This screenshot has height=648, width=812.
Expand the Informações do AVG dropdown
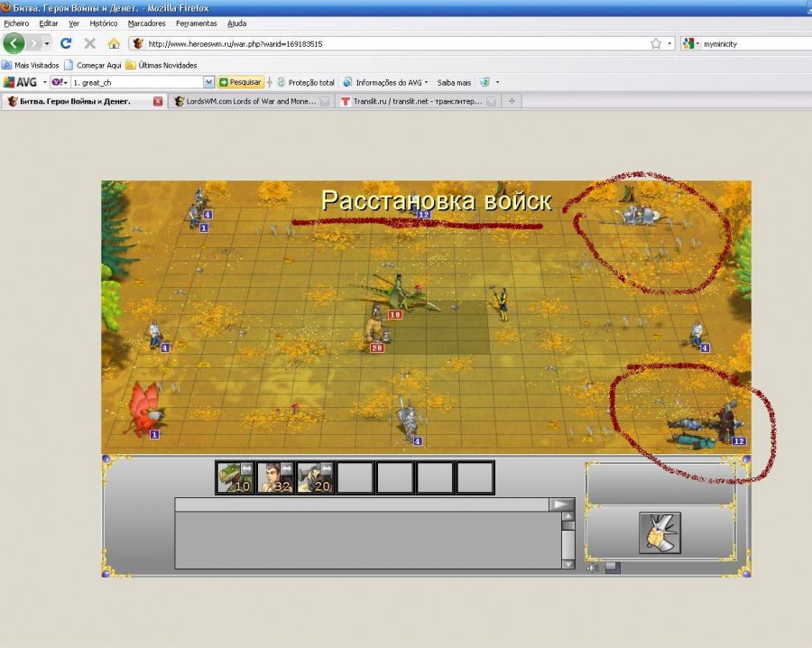tap(426, 82)
